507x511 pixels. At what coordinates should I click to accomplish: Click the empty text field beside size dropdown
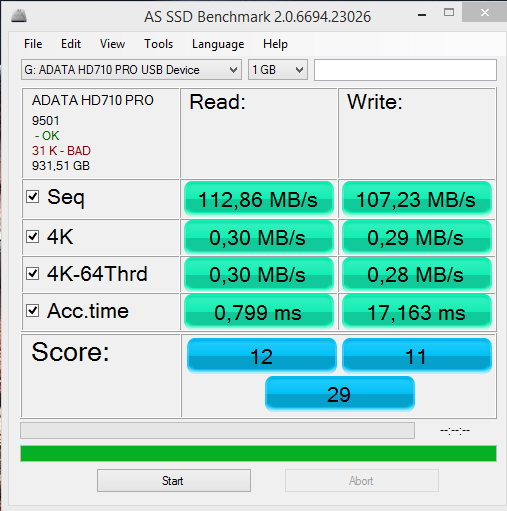click(x=405, y=70)
